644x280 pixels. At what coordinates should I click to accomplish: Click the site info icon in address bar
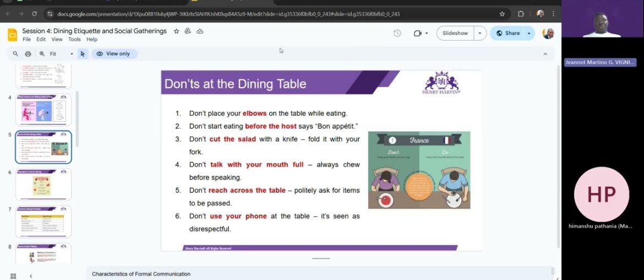click(x=50, y=14)
